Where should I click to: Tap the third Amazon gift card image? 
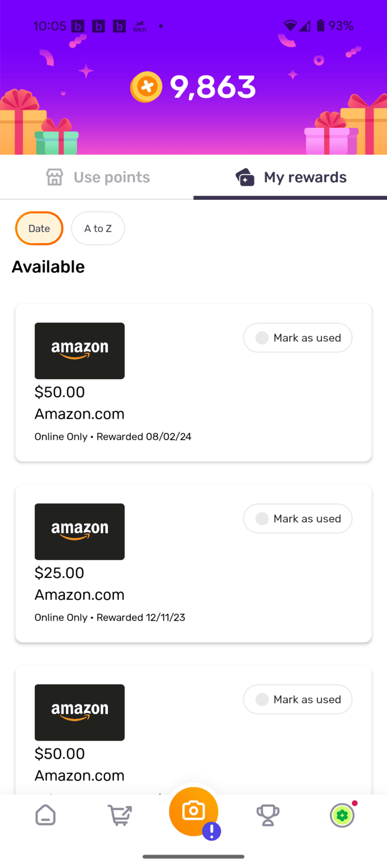[x=80, y=712]
